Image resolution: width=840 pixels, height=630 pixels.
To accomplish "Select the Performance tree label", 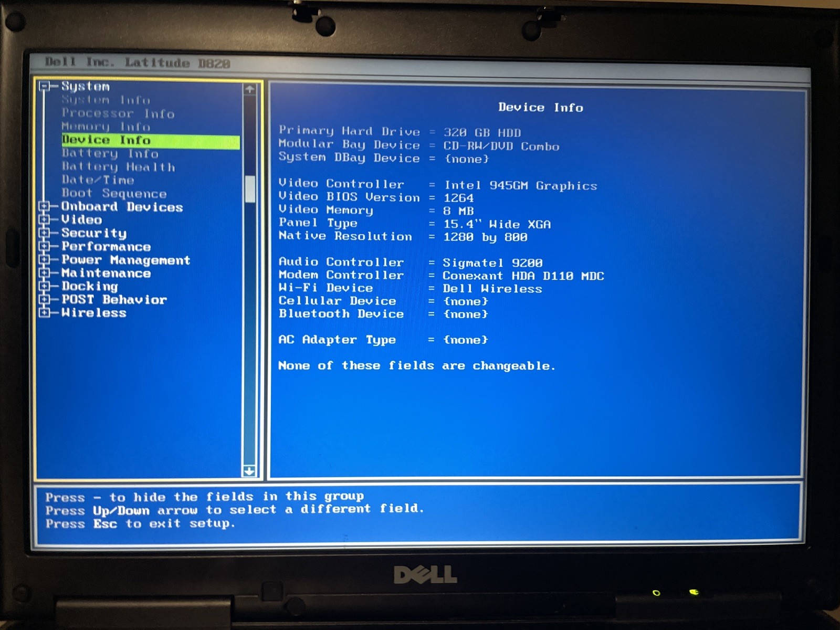I will 106,246.
